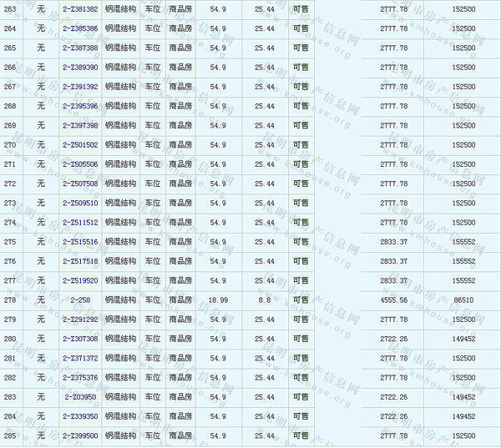Click the 18.99 area cell

218,300
